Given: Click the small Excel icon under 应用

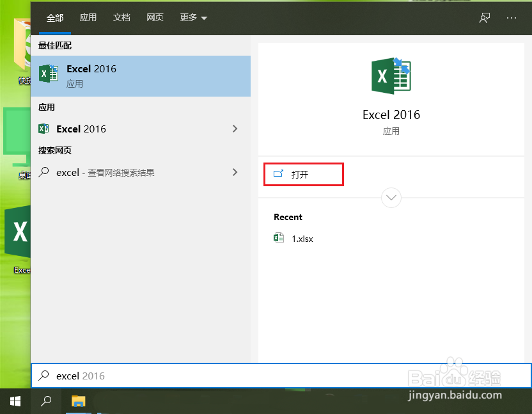Looking at the screenshot, I should pos(43,129).
